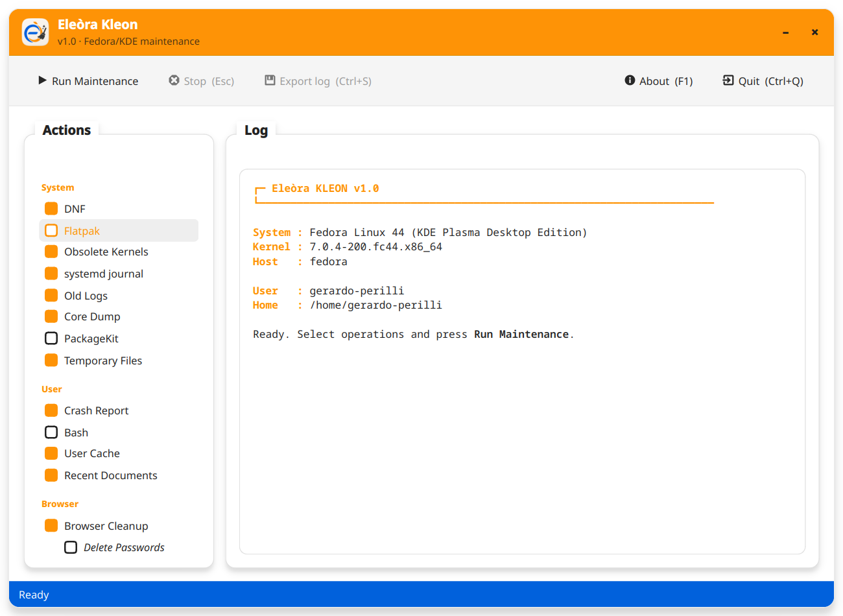Click the subtitle 'v1.0 · Fedora/KDE maintenance'
Image resolution: width=843 pixels, height=616 pixels.
[x=128, y=41]
